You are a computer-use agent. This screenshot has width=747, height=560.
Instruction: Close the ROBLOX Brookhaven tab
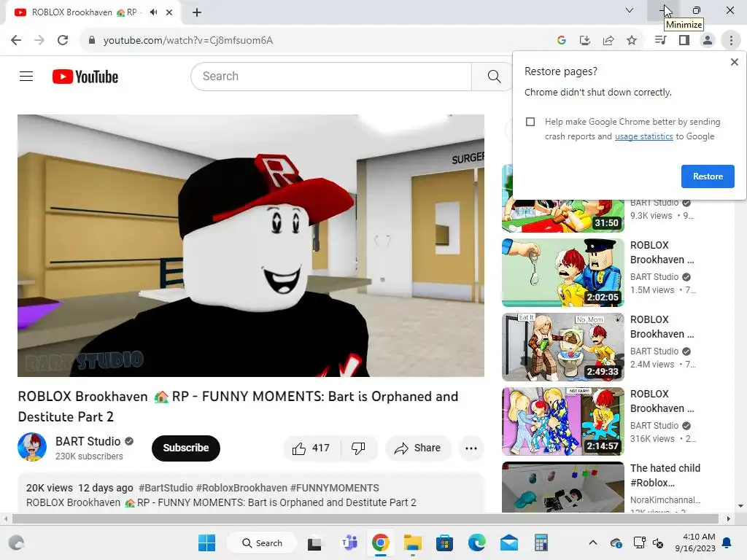pos(169,12)
